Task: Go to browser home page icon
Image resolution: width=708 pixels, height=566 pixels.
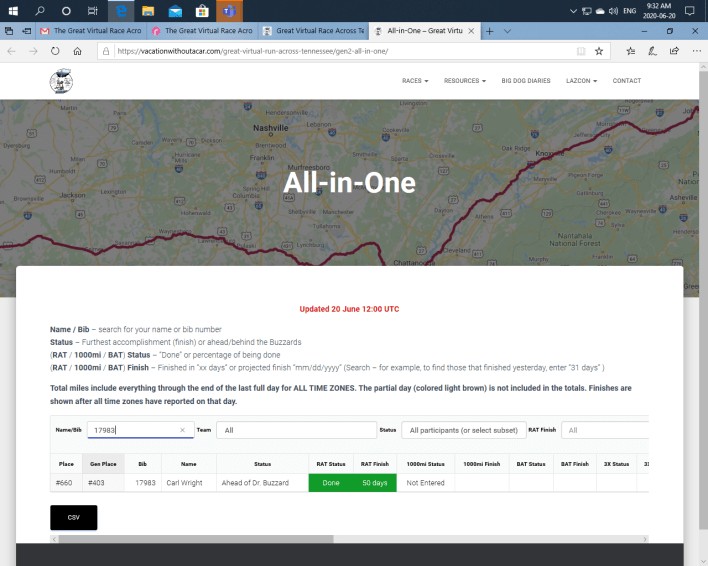Action: (78, 50)
